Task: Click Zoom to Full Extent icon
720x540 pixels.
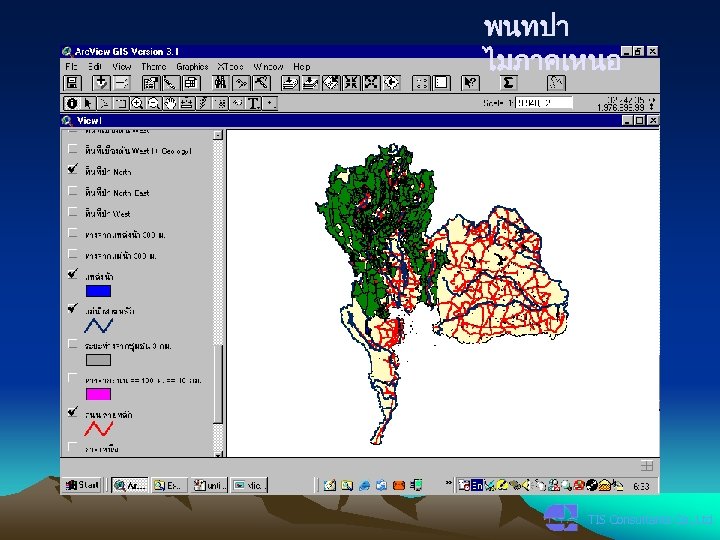Action: click(290, 83)
